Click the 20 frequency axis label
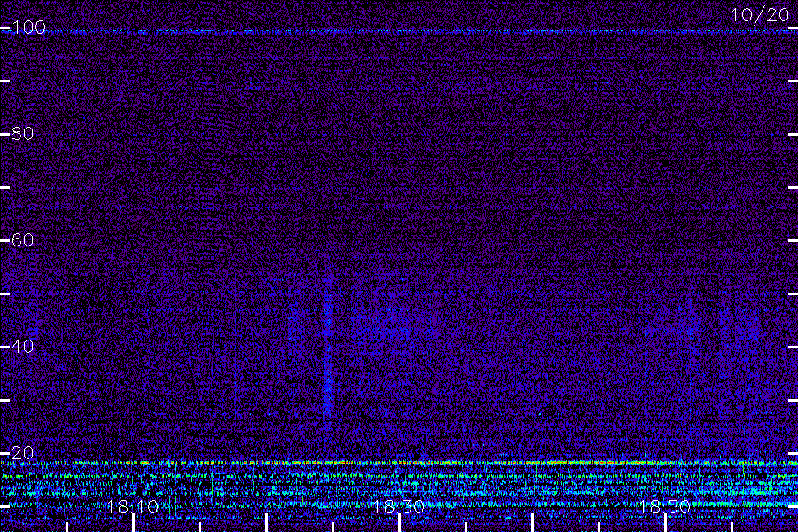This screenshot has height=532, width=798. coord(22,452)
